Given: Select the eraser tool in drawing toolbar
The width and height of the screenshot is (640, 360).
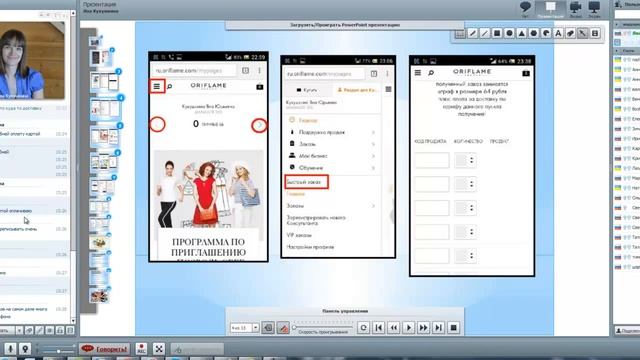Looking at the screenshot, I should click(570, 33).
